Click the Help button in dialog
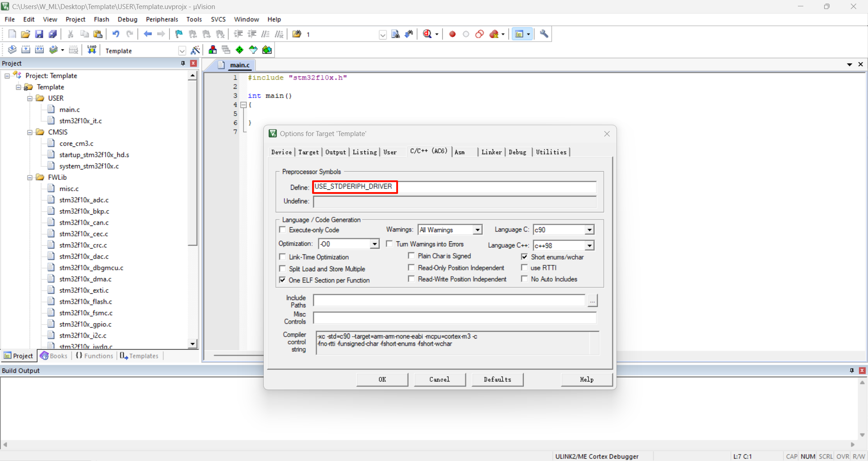The height and width of the screenshot is (461, 868). [x=587, y=380]
